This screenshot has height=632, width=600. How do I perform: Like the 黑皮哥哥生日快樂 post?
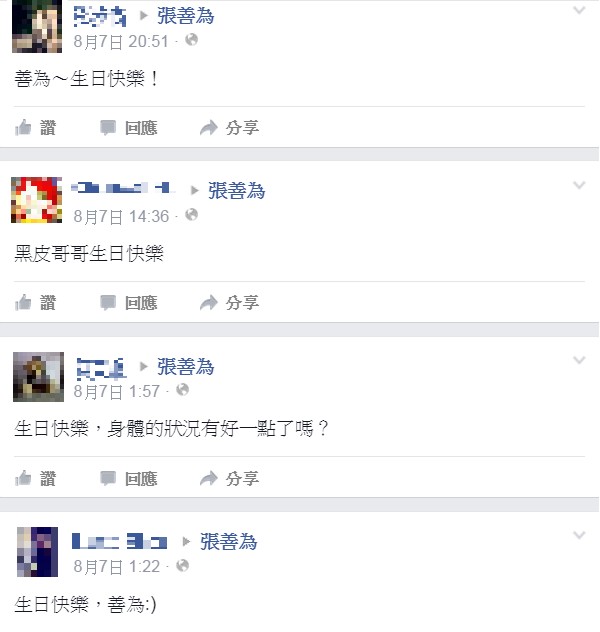[x=35, y=303]
